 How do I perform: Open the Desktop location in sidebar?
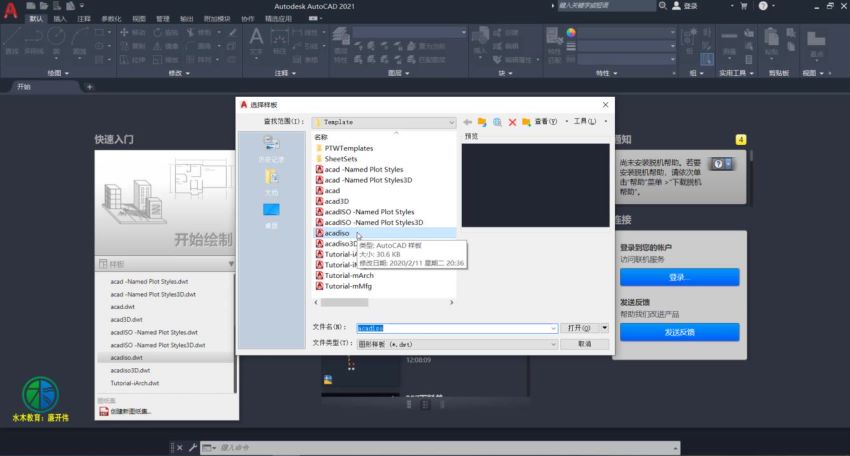(x=271, y=215)
